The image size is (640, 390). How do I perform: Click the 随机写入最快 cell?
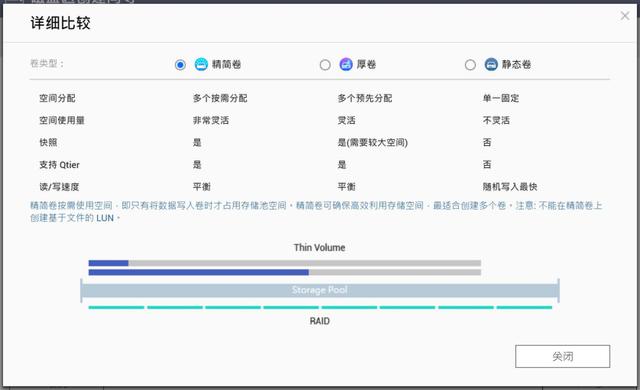pos(510,187)
